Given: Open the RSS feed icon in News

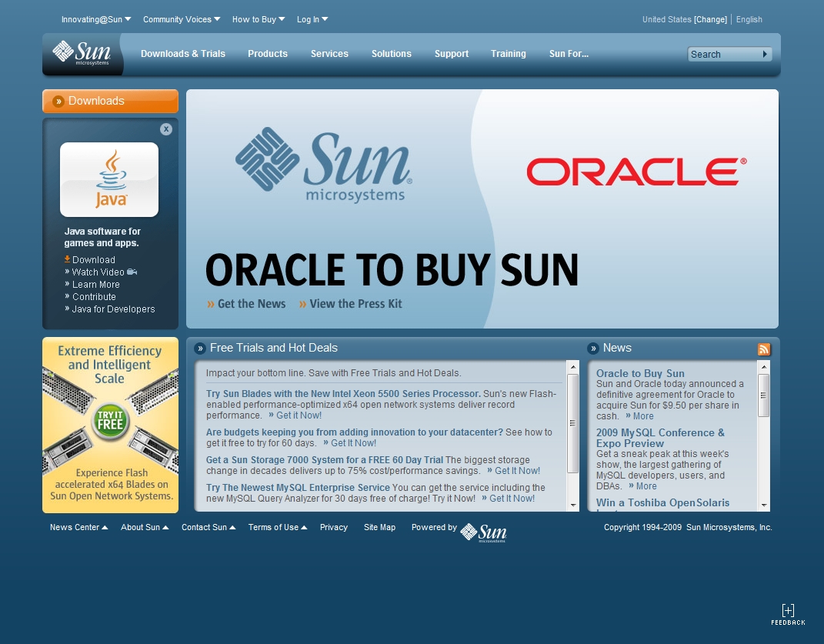Looking at the screenshot, I should coord(763,349).
